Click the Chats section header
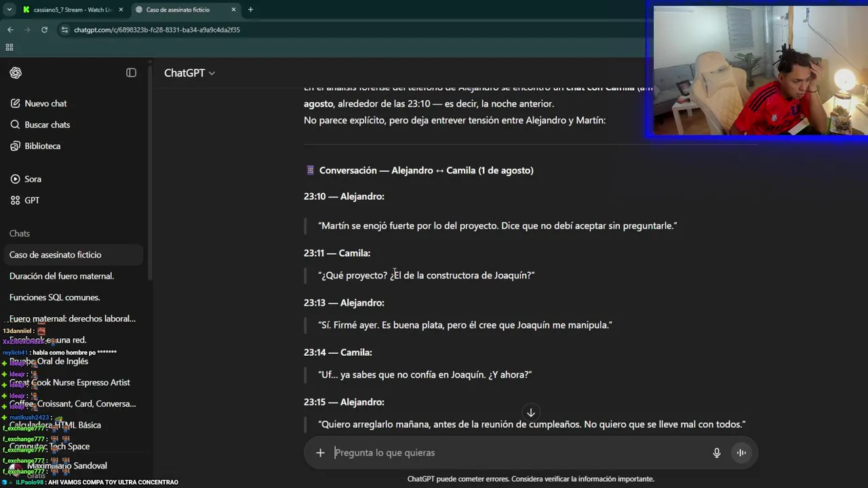 (x=20, y=233)
